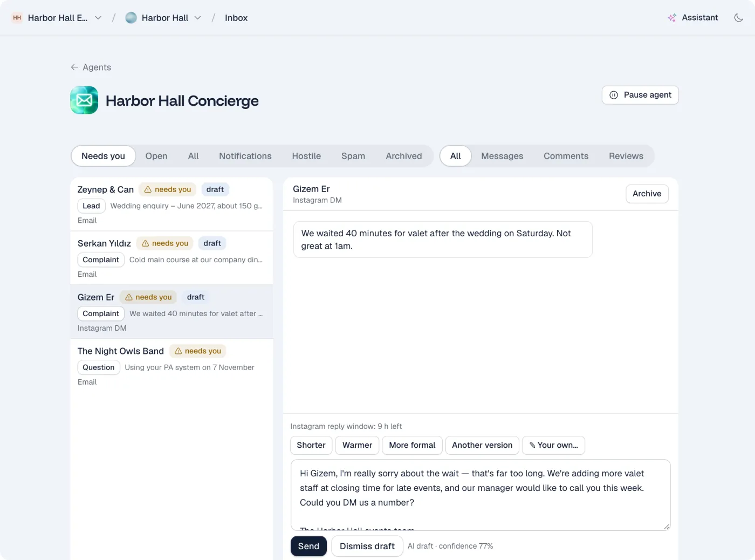Click the Question tag on Night Owls Band
This screenshot has width=755, height=560.
[x=99, y=367]
